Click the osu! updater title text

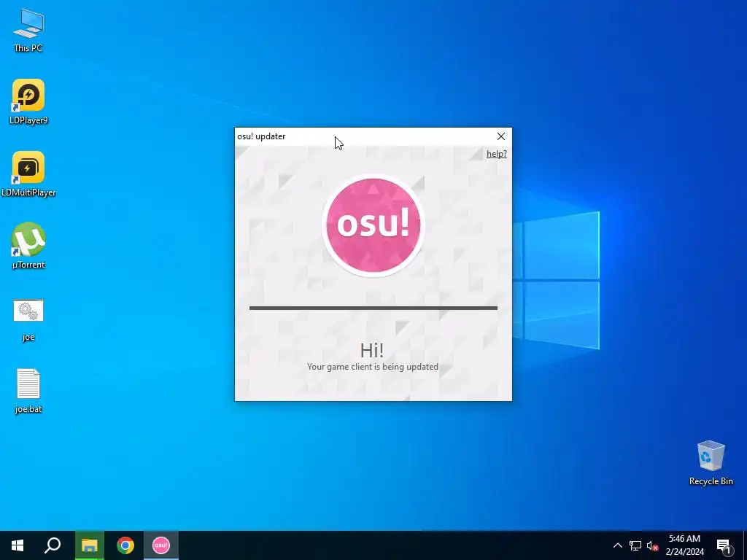pyautogui.click(x=261, y=136)
